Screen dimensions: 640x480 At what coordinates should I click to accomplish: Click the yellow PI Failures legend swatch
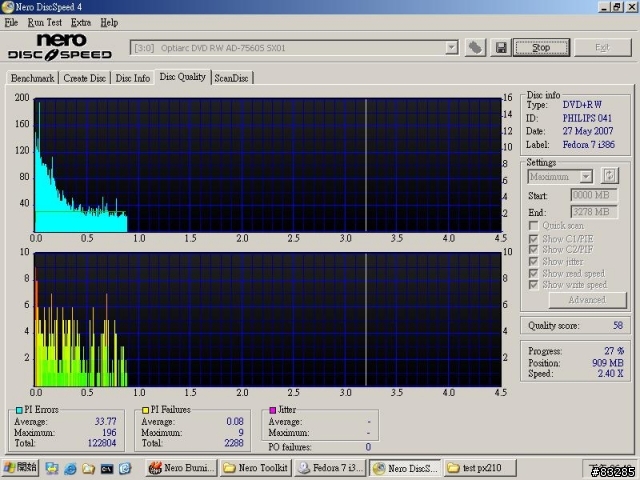(x=145, y=410)
